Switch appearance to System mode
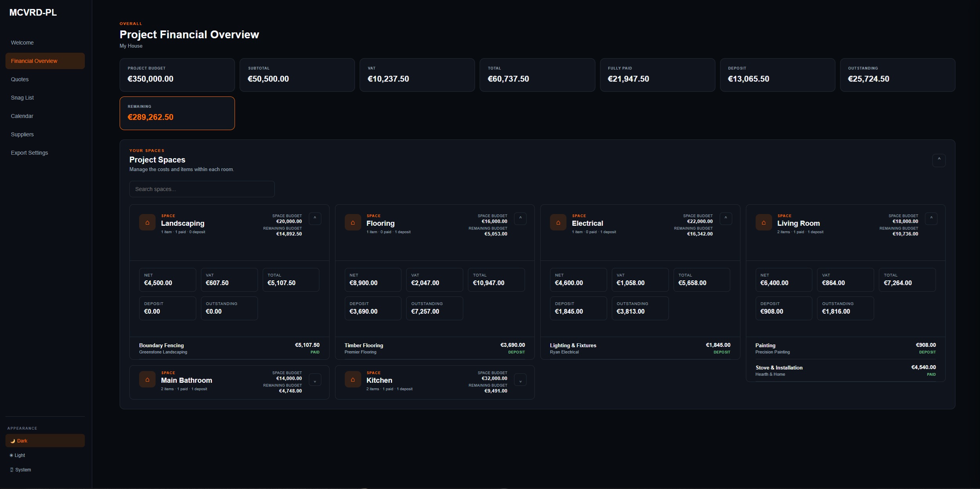This screenshot has height=489, width=980. 45,469
